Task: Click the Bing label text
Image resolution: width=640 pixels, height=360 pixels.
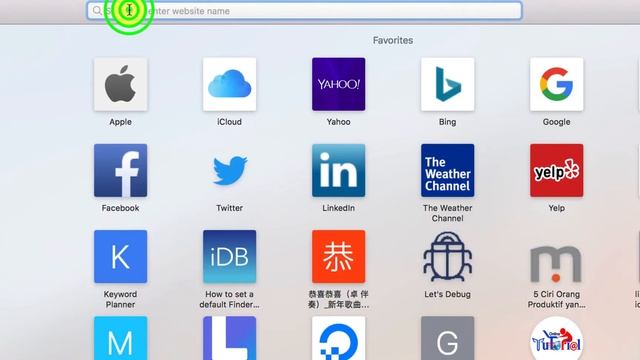Action: (447, 122)
